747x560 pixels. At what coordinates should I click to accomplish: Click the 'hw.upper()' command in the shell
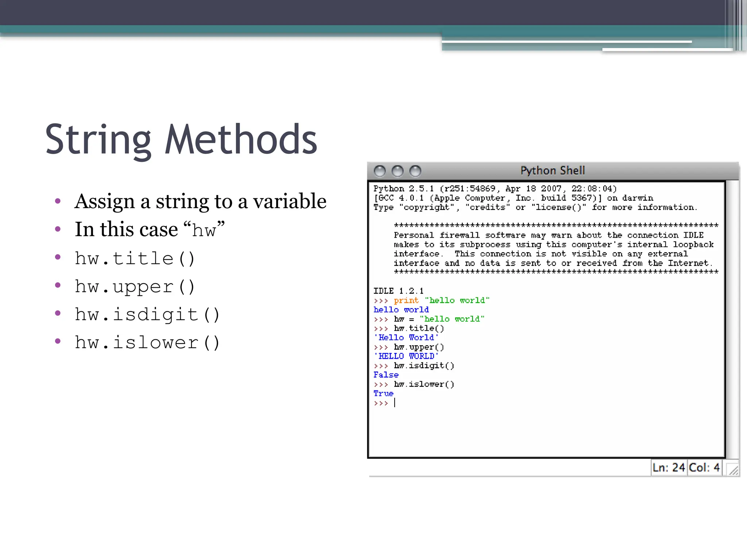click(x=419, y=347)
